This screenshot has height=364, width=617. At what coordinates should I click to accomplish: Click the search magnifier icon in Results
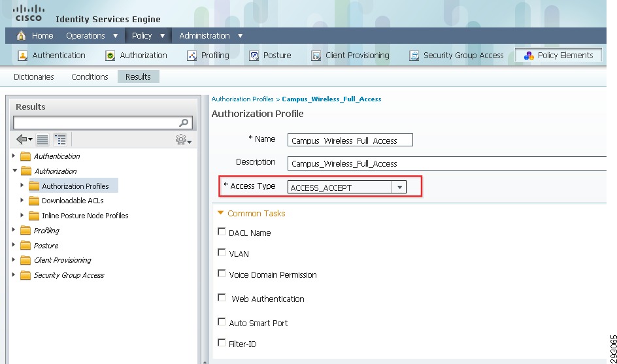(x=184, y=123)
